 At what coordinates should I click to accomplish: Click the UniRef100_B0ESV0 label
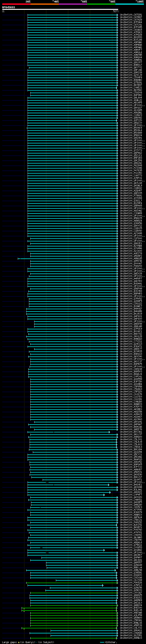click(x=131, y=608)
